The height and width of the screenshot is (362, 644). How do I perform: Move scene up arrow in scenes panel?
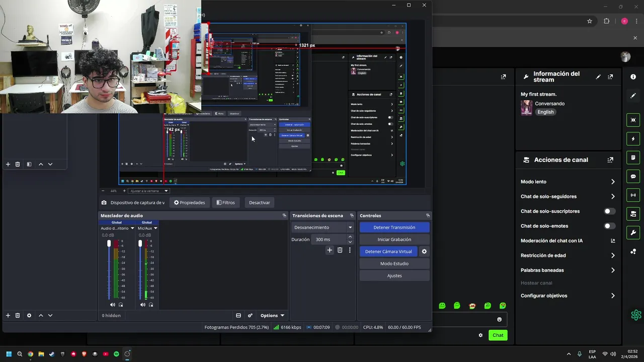(x=41, y=164)
